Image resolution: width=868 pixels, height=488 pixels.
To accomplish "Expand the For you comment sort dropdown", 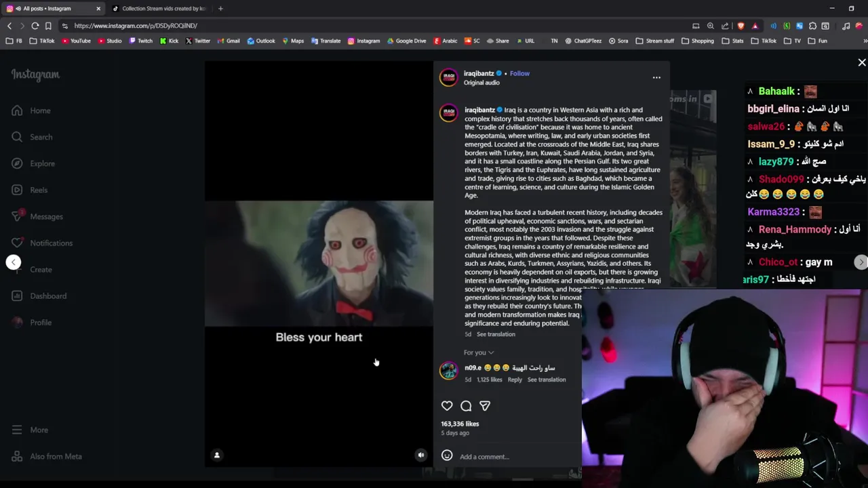I will pyautogui.click(x=479, y=352).
